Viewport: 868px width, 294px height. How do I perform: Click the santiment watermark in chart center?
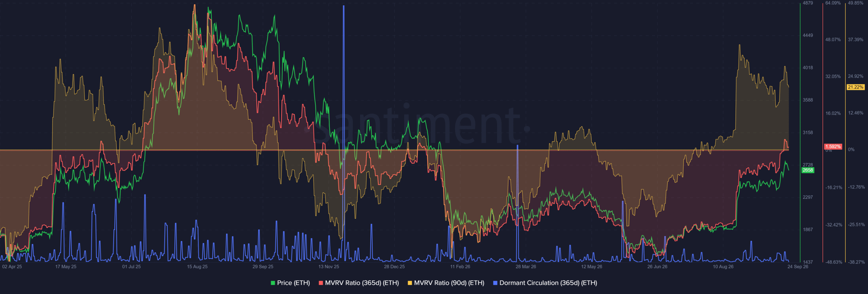[x=418, y=124]
